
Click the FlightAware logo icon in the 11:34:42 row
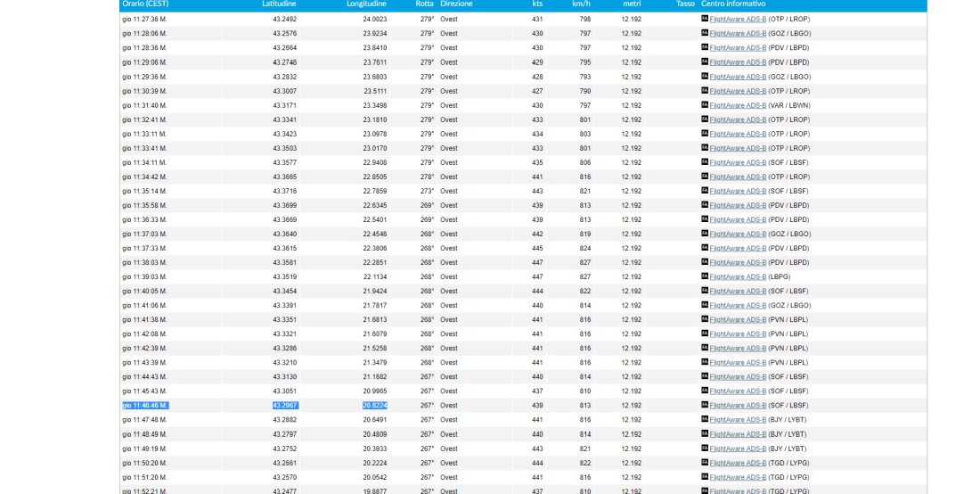(x=705, y=177)
